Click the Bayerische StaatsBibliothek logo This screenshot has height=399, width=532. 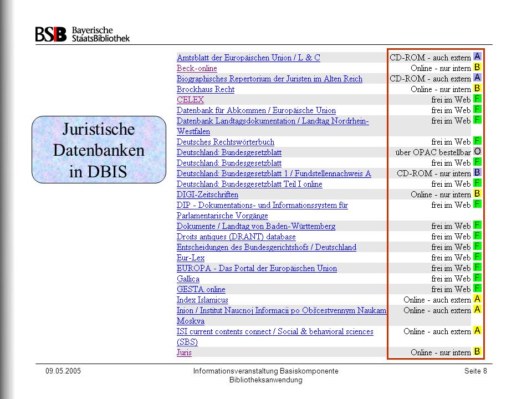click(83, 34)
